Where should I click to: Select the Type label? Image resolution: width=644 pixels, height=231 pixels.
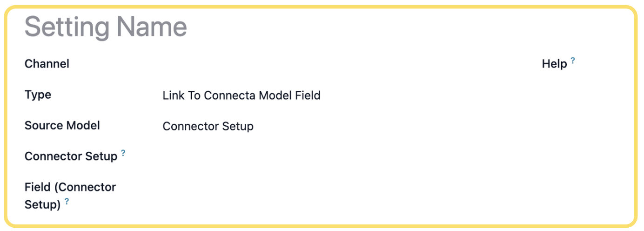point(38,95)
